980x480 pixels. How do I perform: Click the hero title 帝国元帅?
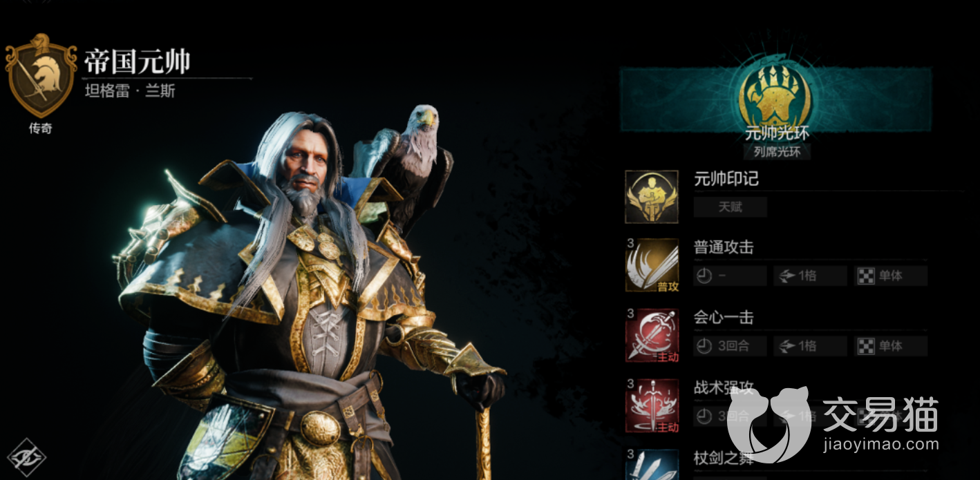(137, 62)
